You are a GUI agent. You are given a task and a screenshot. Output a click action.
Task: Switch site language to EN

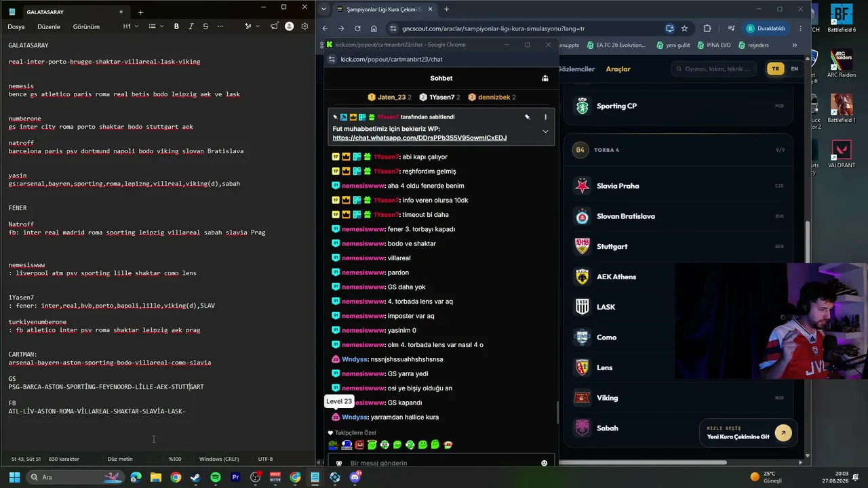click(794, 68)
